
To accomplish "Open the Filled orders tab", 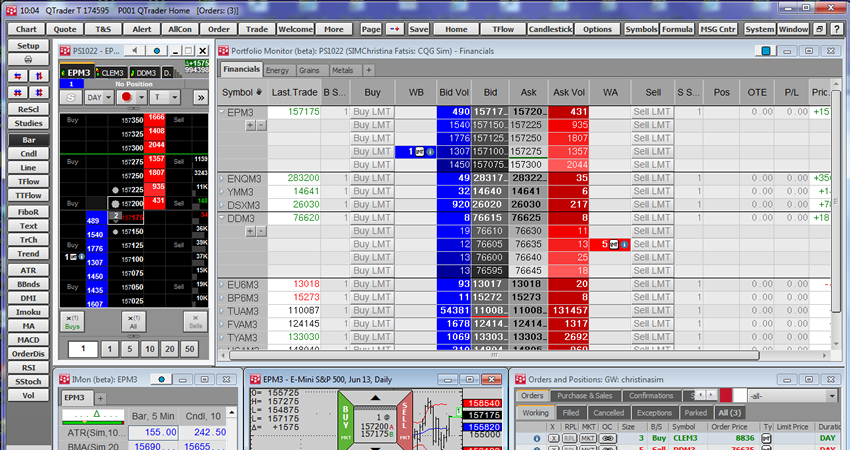I will coord(569,412).
